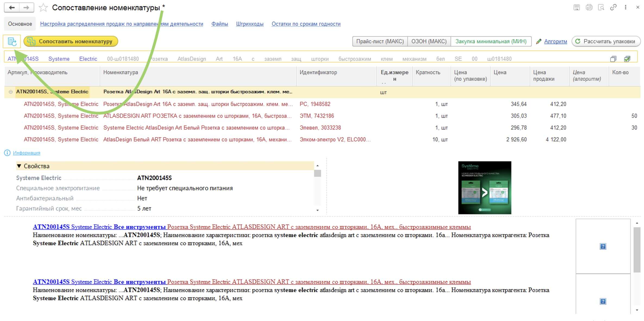Open the three-dot more menu
This screenshot has height=321, width=644.
[626, 7]
